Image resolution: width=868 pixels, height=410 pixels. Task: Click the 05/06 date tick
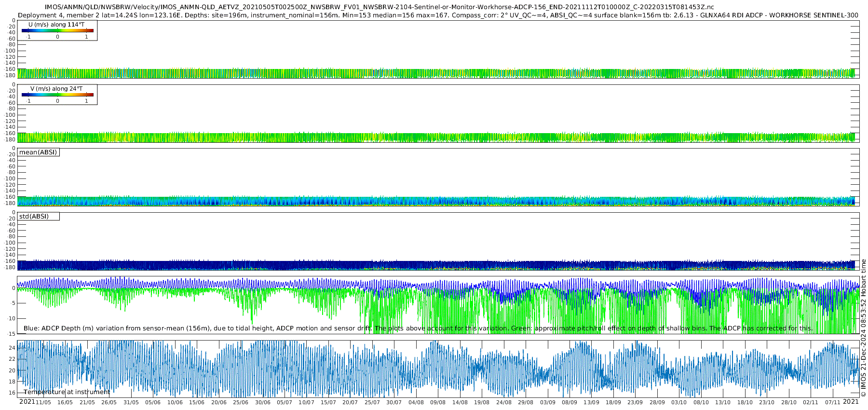click(x=153, y=402)
